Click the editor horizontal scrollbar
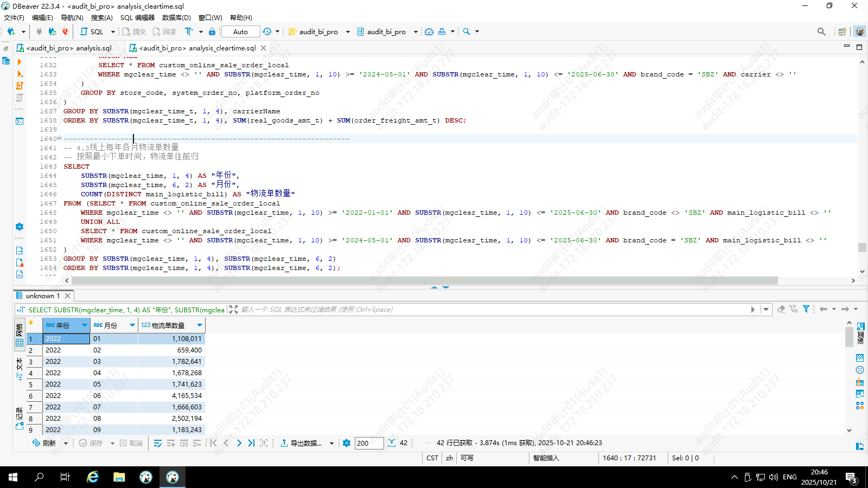 (424, 280)
